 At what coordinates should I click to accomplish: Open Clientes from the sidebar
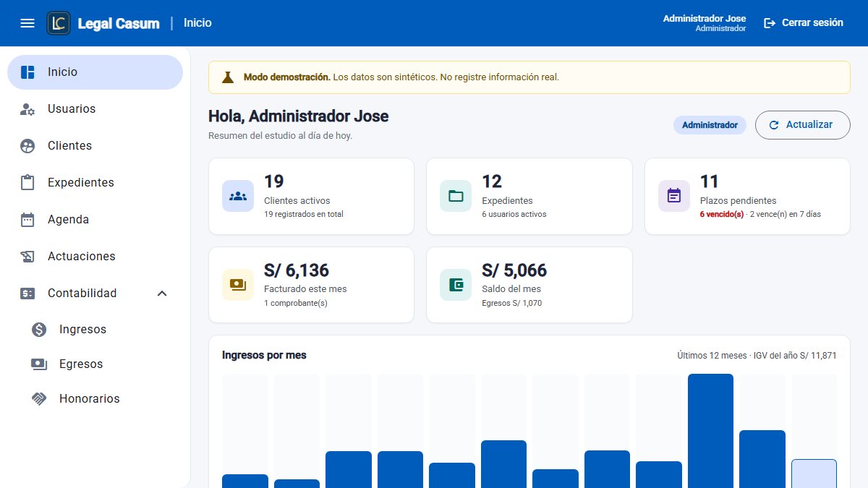pyautogui.click(x=95, y=146)
